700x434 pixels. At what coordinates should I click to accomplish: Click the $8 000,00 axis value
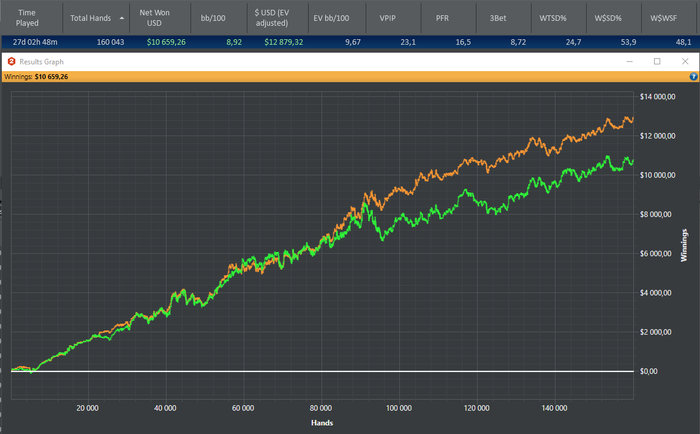click(655, 214)
